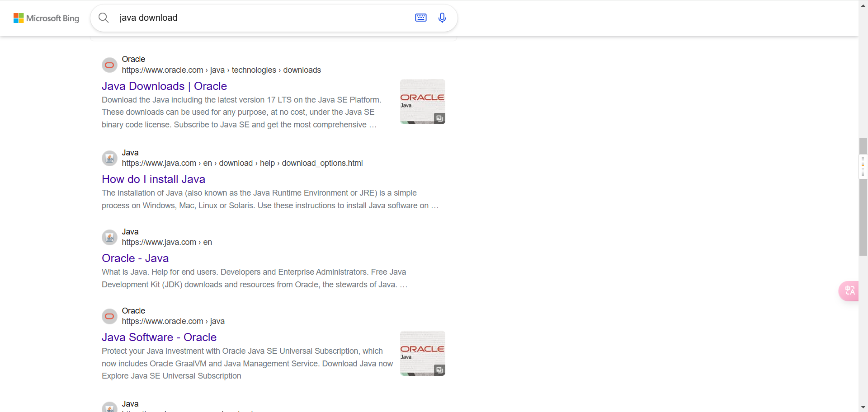The image size is (868, 412).
Task: Open the Oracle - Java result
Action: pos(135,258)
